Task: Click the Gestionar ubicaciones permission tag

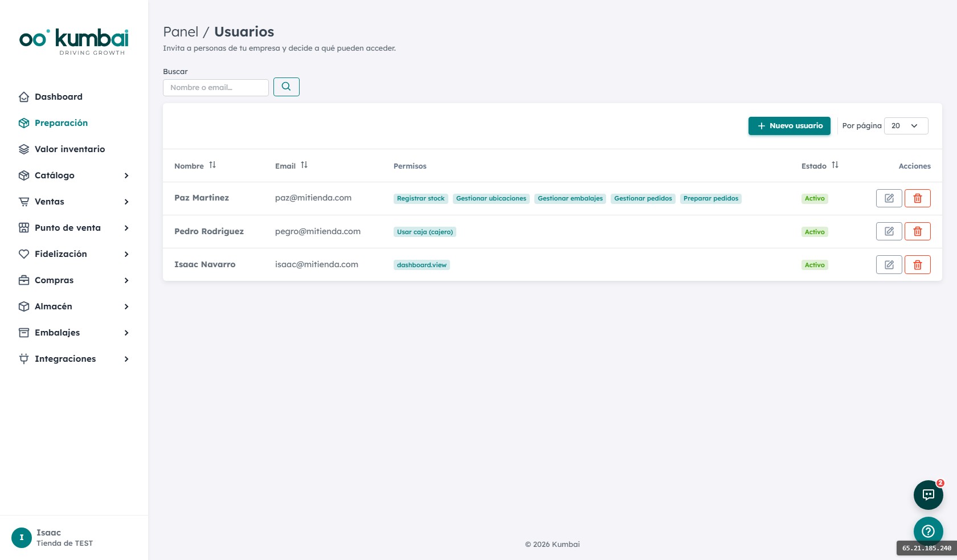Action: point(492,199)
